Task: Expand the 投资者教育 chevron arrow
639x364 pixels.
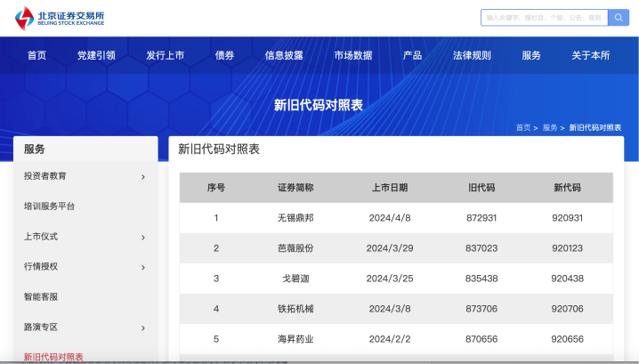Action: click(142, 176)
